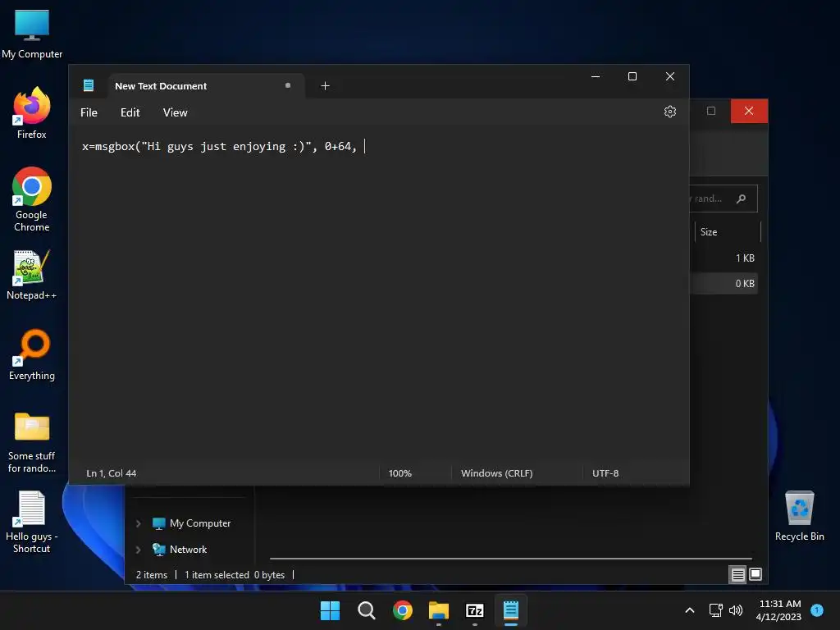Close the New Text Document tab dot
This screenshot has height=630, width=840.
(x=288, y=85)
